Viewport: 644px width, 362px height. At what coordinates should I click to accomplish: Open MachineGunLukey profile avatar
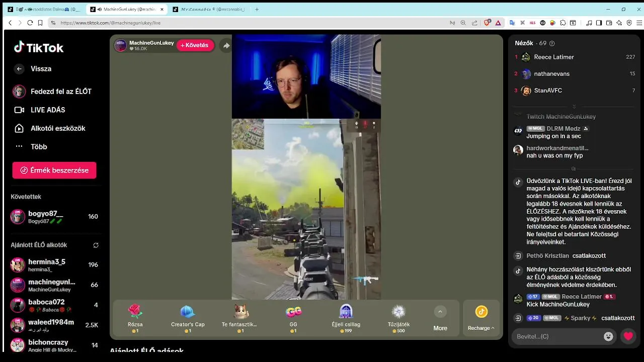point(120,45)
